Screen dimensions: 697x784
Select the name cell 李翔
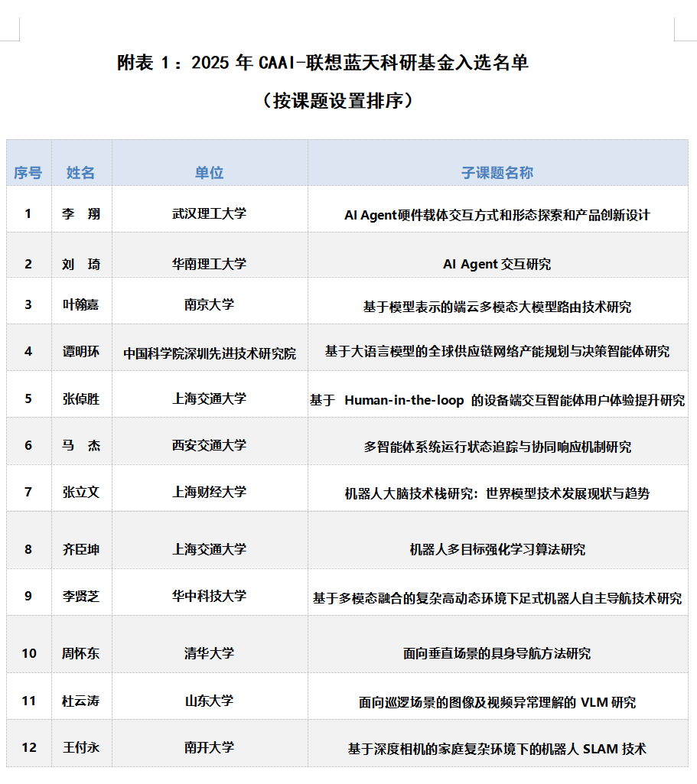pyautogui.click(x=81, y=214)
